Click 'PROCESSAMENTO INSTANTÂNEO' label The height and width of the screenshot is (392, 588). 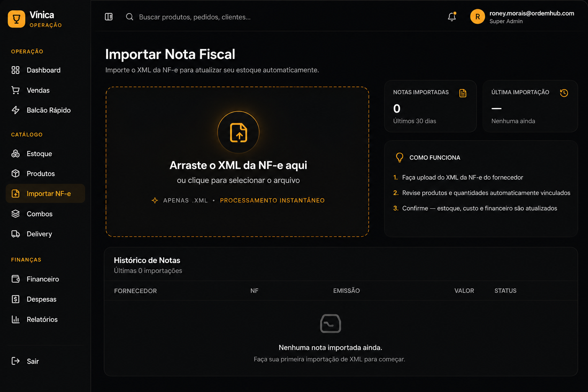tap(272, 200)
